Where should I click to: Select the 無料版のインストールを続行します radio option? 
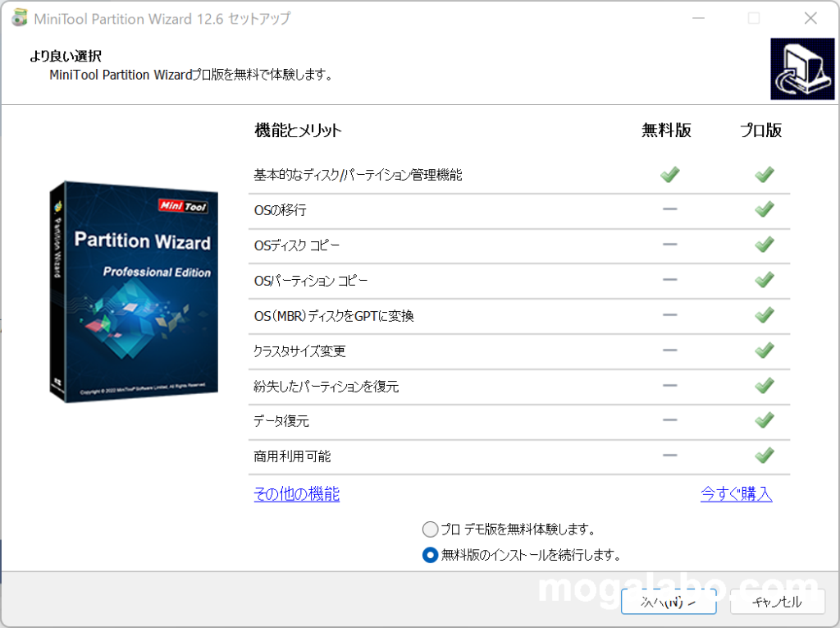[431, 556]
